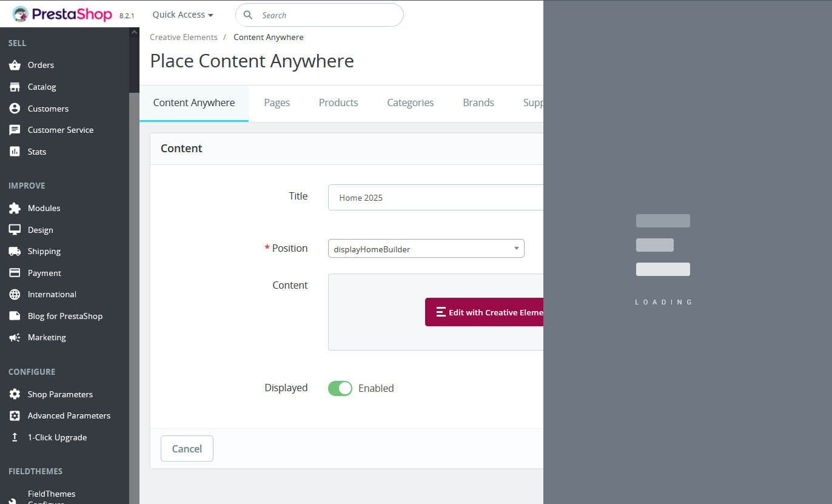Toggle the Displayed switch off
Viewport: 832px width, 504px height.
340,388
